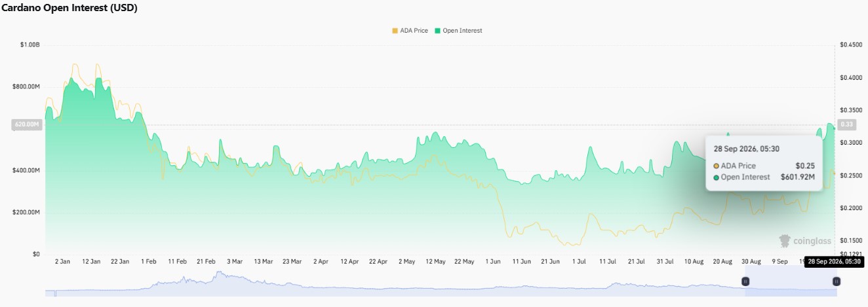
Task: Click the $0.3000 label on the right axis
Action: point(850,143)
